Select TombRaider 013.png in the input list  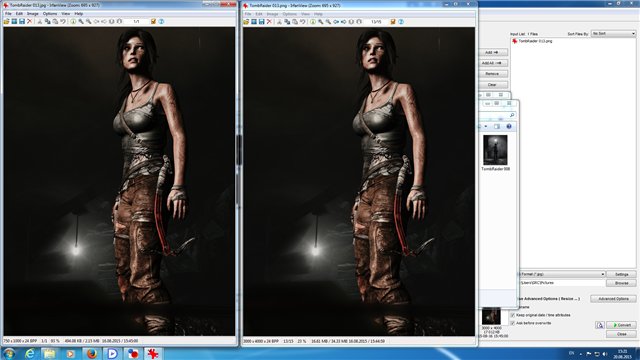536,41
